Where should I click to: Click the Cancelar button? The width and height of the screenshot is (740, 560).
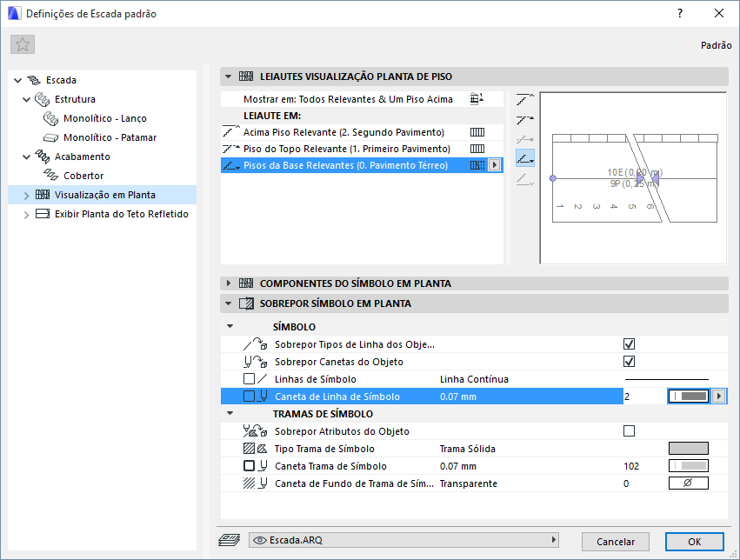pos(616,542)
